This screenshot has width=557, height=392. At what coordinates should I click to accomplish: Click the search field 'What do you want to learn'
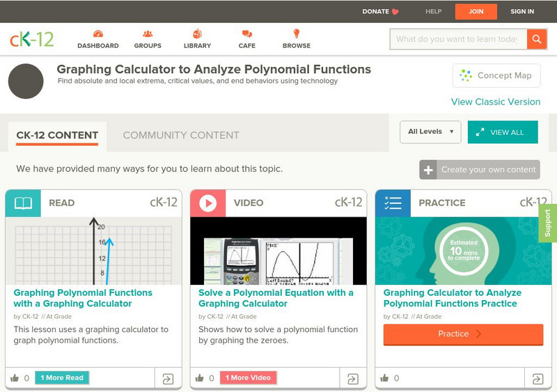tap(458, 39)
